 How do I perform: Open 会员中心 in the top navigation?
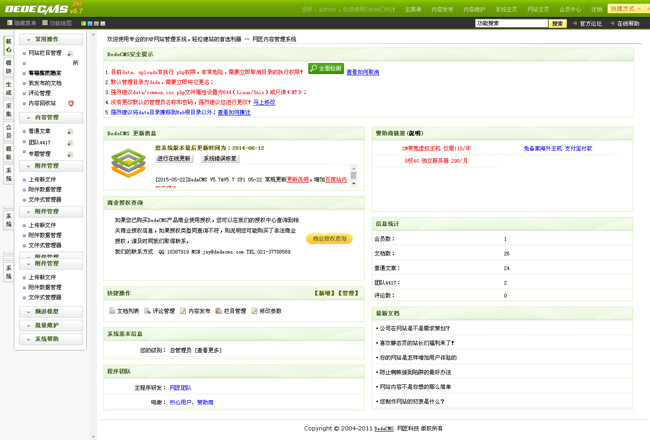tap(570, 9)
